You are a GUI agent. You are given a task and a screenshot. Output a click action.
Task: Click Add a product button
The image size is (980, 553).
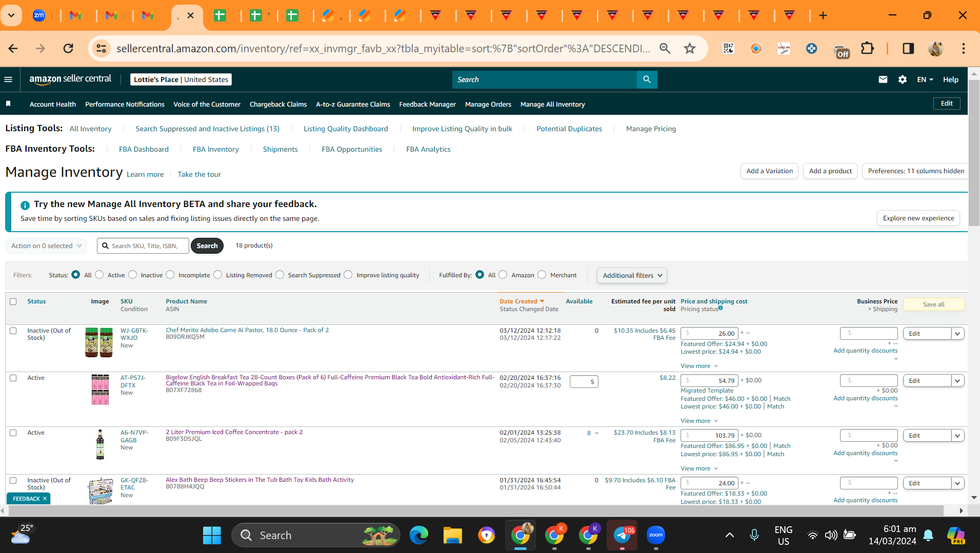[830, 171]
